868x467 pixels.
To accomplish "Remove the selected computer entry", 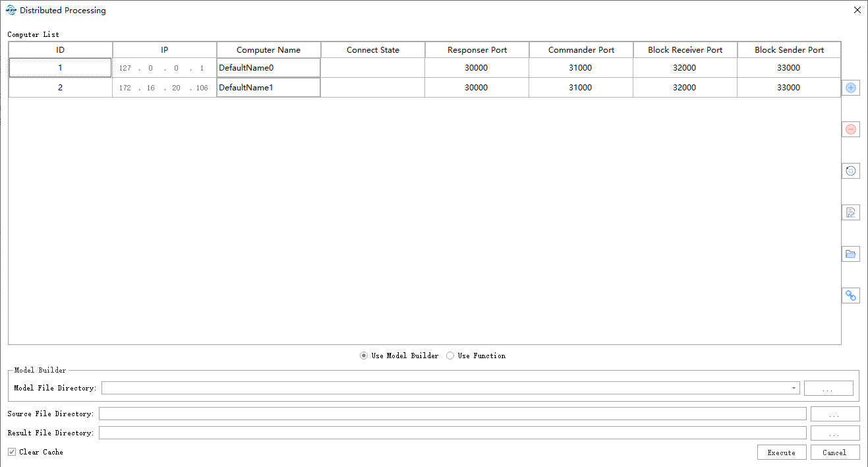I will pyautogui.click(x=850, y=129).
